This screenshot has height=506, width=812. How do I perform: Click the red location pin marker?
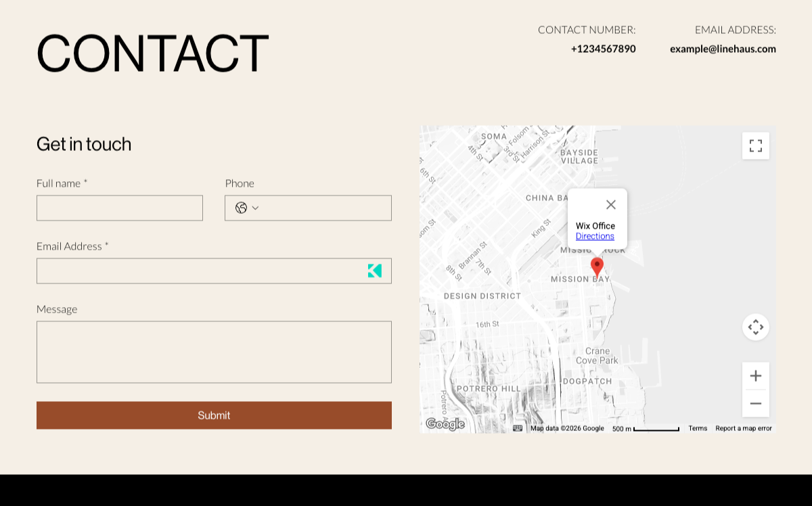[x=597, y=267]
